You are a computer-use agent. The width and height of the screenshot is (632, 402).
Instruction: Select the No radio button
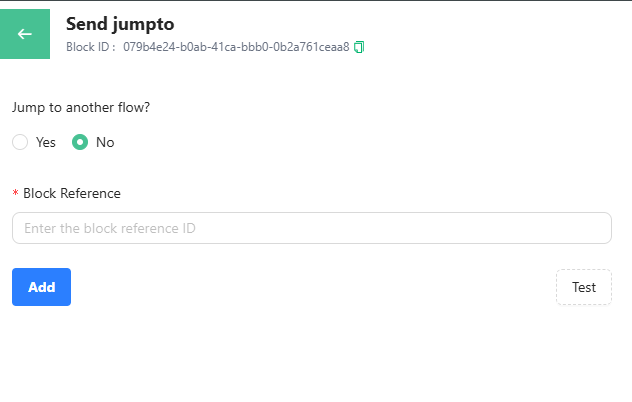(80, 142)
